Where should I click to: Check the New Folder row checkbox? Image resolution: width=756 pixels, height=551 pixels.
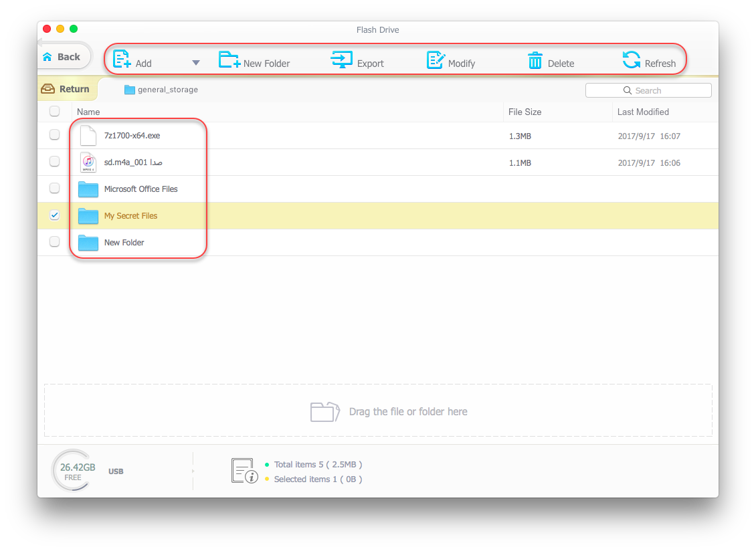(54, 241)
